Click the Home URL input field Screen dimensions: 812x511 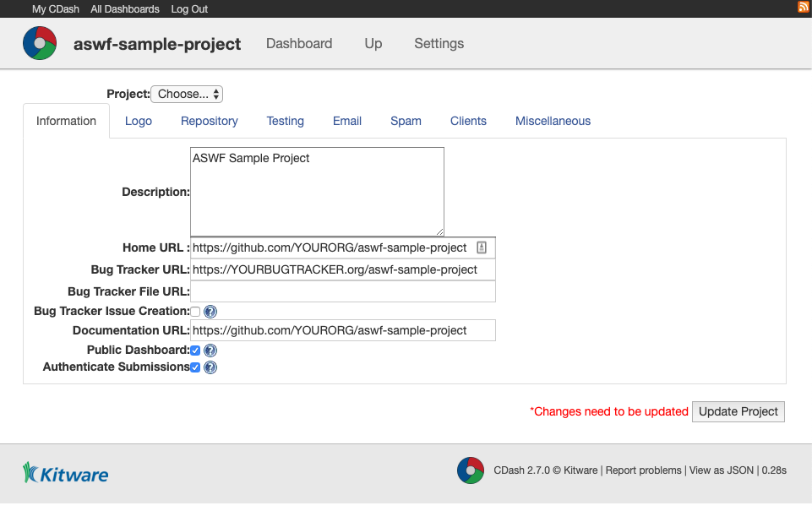(x=343, y=248)
